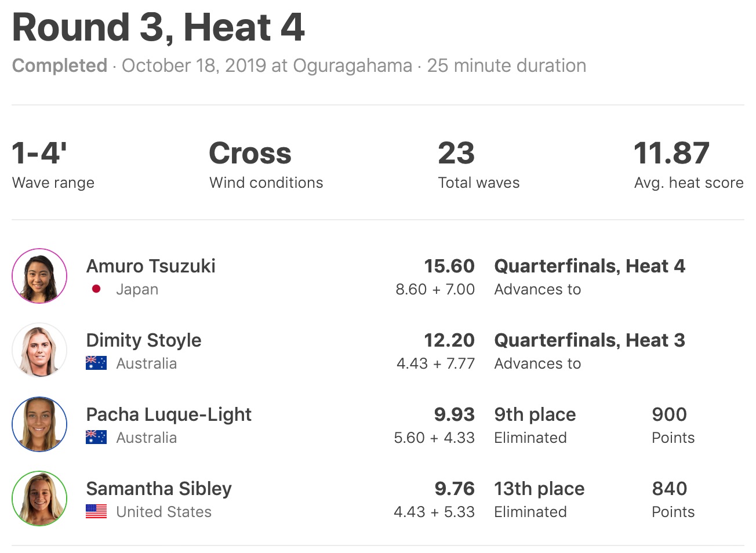Click the United States flag icon
756x553 pixels.
point(96,511)
